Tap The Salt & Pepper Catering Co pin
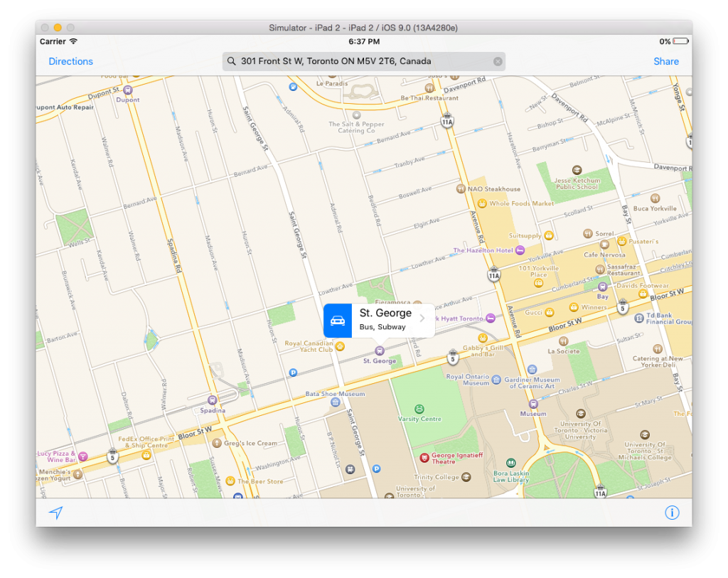The image size is (728, 578). tap(357, 114)
